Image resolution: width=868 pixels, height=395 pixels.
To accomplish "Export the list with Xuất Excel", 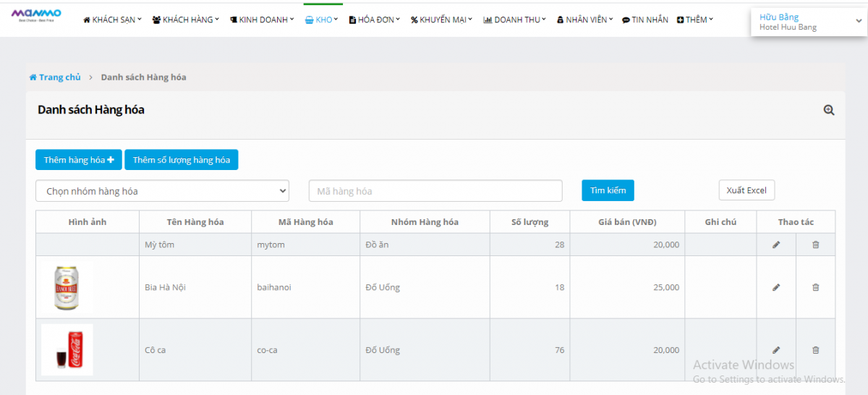I will coord(746,190).
